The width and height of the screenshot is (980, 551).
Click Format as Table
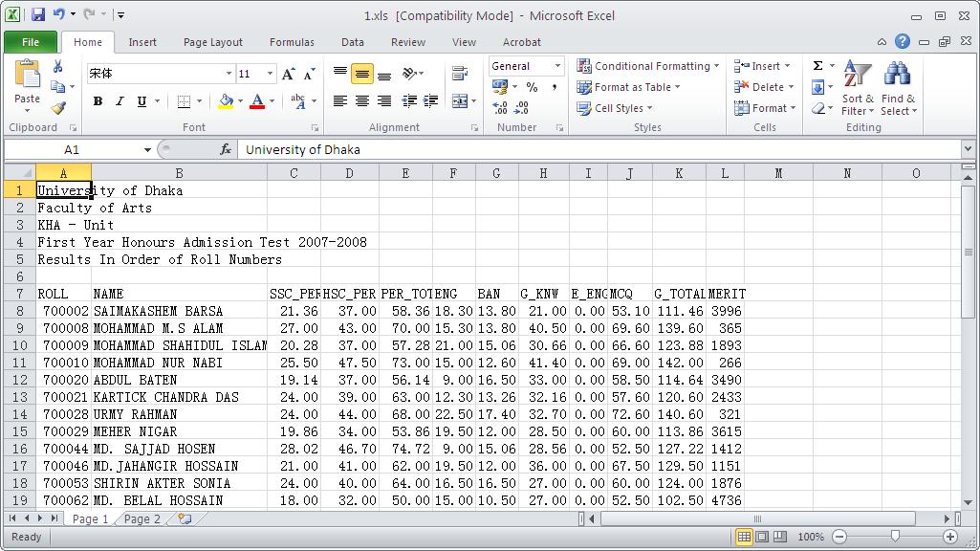click(631, 87)
